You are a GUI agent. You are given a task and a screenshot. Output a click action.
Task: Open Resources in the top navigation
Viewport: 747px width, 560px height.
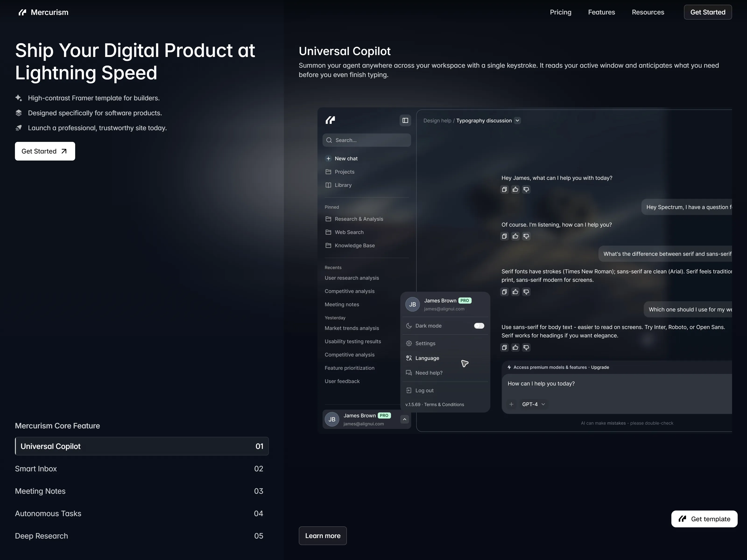tap(648, 12)
